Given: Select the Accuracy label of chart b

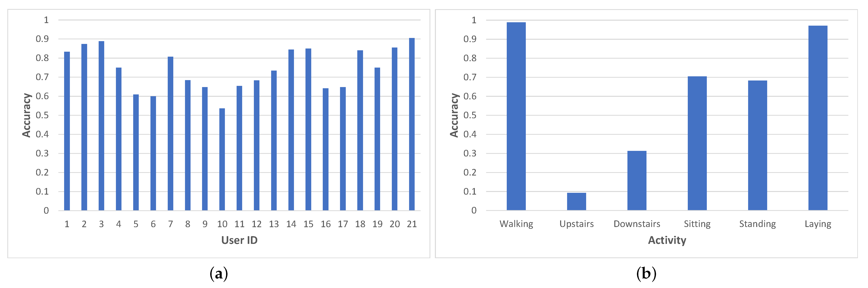Looking at the screenshot, I should coord(454,115).
